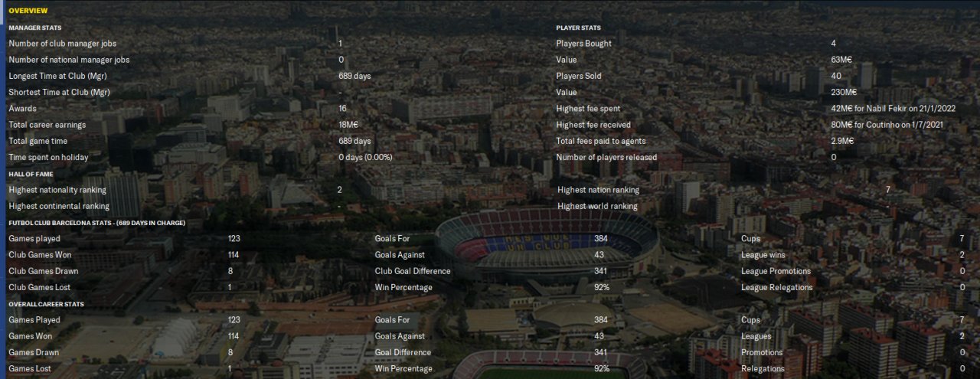
Task: Select the Manager Stats section header
Action: (x=35, y=28)
